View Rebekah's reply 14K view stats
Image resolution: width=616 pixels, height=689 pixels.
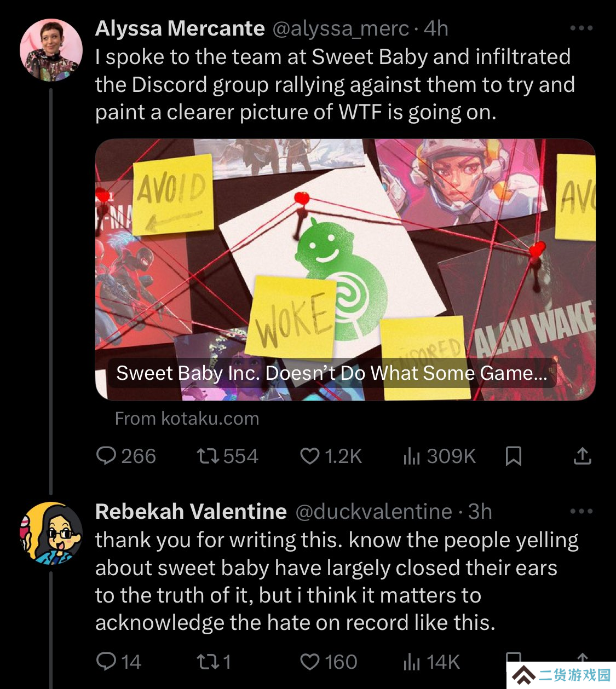(x=431, y=662)
